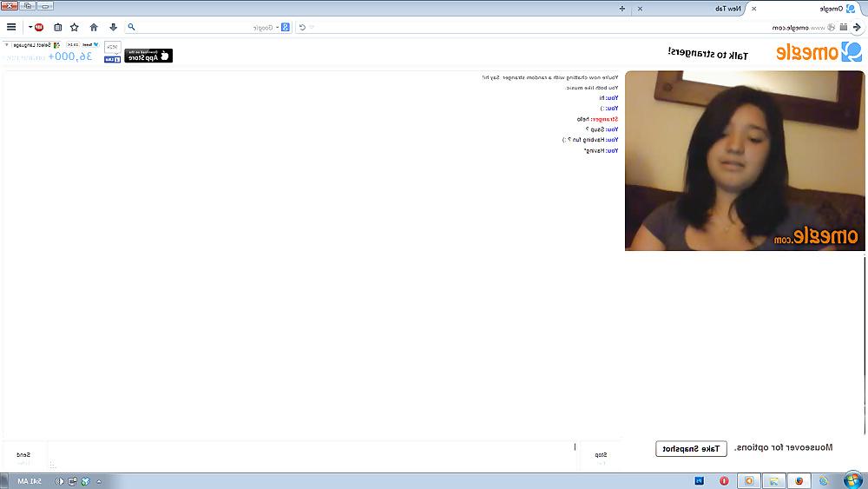Show hidden tray icons arrow
Viewport: 868px width, 489px height.
[x=99, y=482]
